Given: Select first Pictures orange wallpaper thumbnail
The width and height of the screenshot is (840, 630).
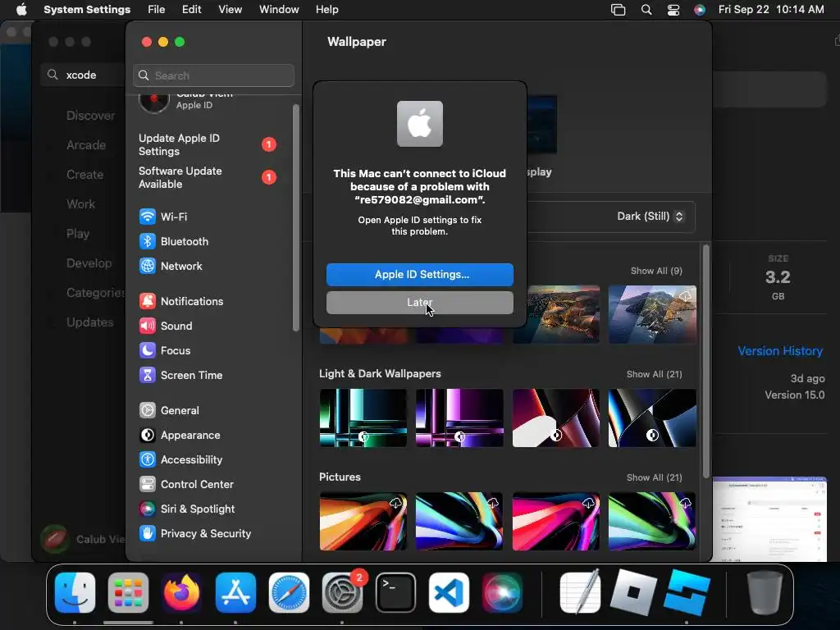Looking at the screenshot, I should coord(363,522).
